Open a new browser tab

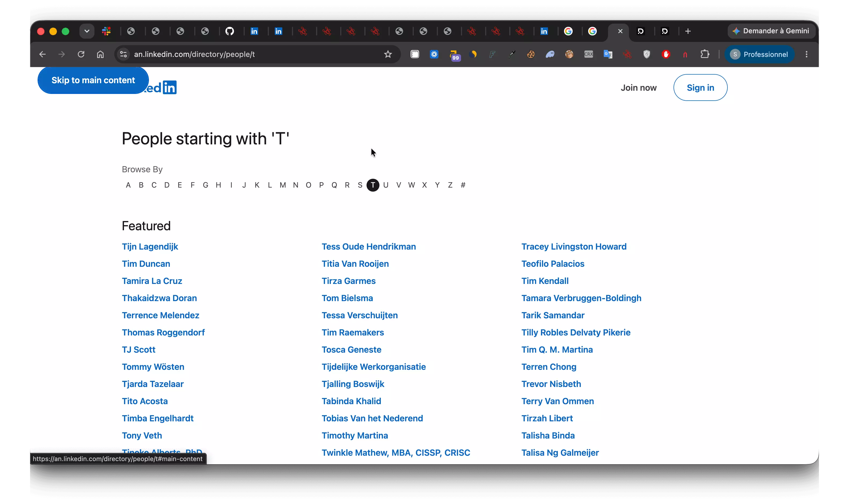(688, 31)
